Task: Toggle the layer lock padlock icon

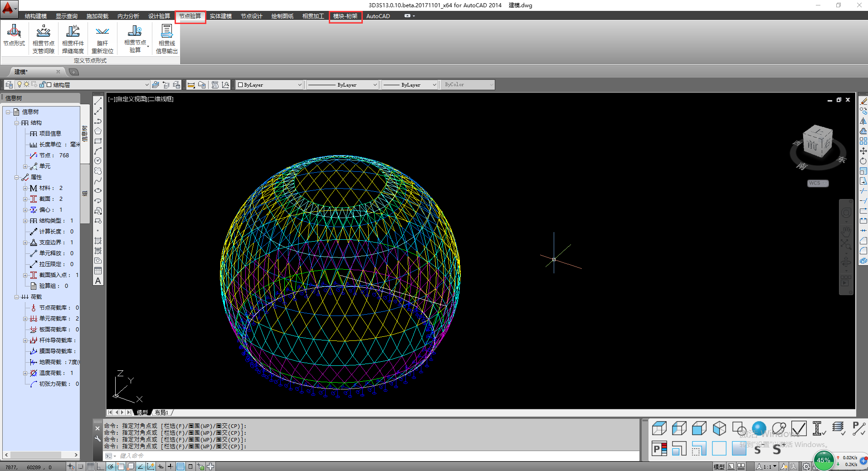Action: point(42,84)
